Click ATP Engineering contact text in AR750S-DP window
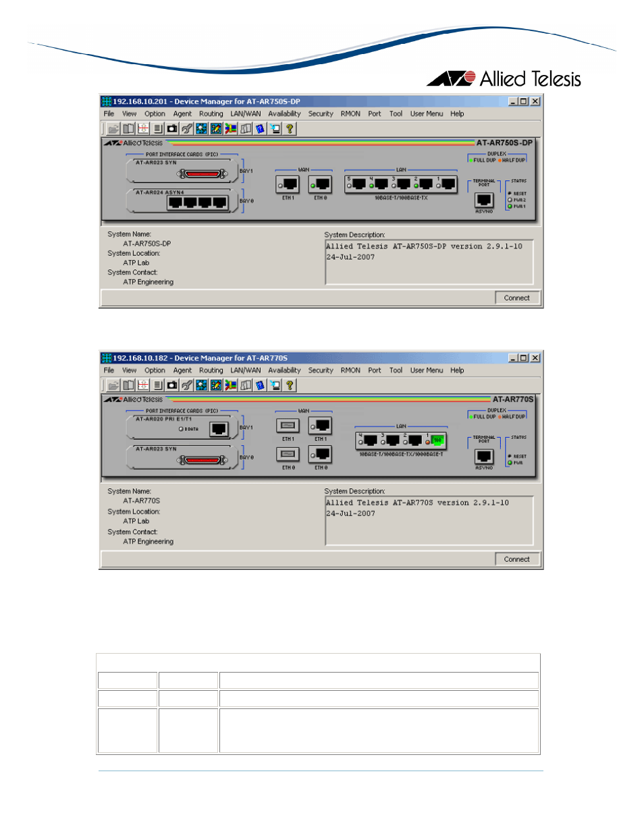Viewport: 644px width, 834px height. tap(149, 282)
